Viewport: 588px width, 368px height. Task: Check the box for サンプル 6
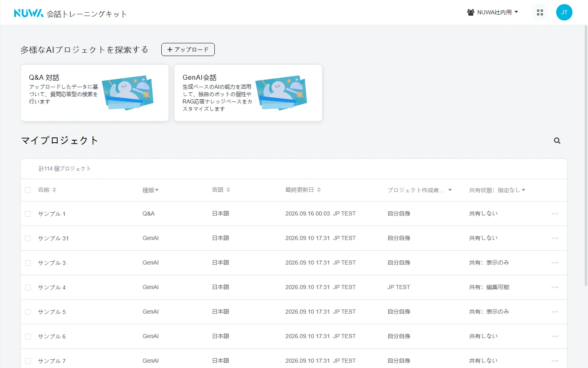coord(28,337)
